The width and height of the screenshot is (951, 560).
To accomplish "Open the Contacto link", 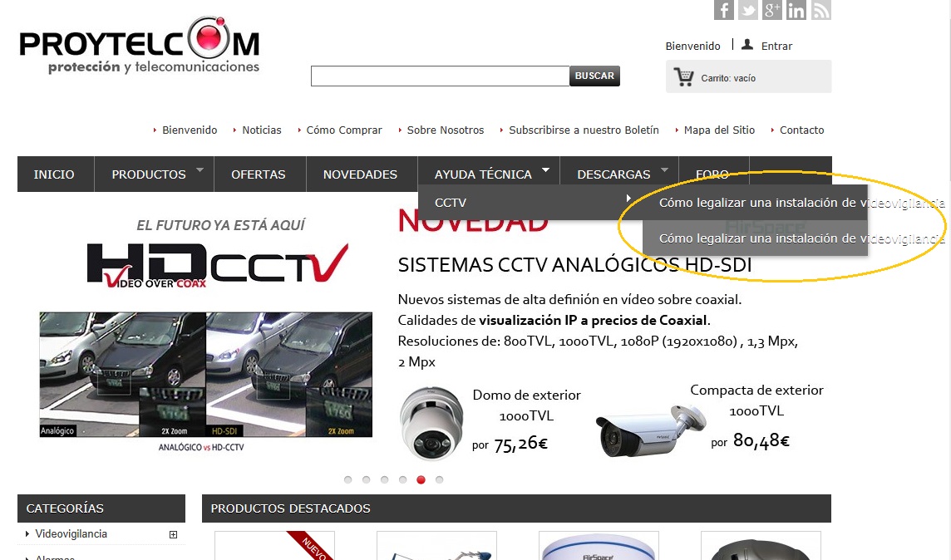I will tap(802, 130).
